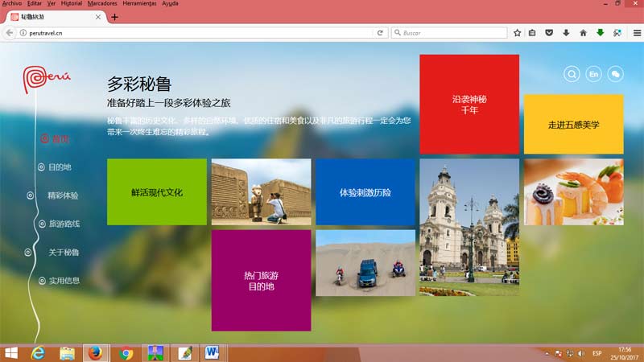644x362 pixels.
Task: Open the Ayuda menu
Action: [x=170, y=3]
